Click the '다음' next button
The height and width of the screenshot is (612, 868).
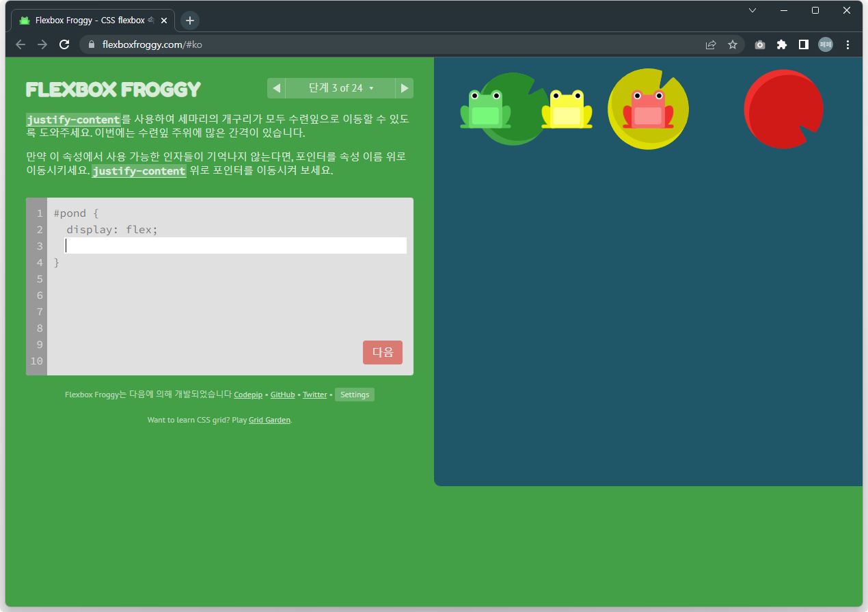pos(383,352)
